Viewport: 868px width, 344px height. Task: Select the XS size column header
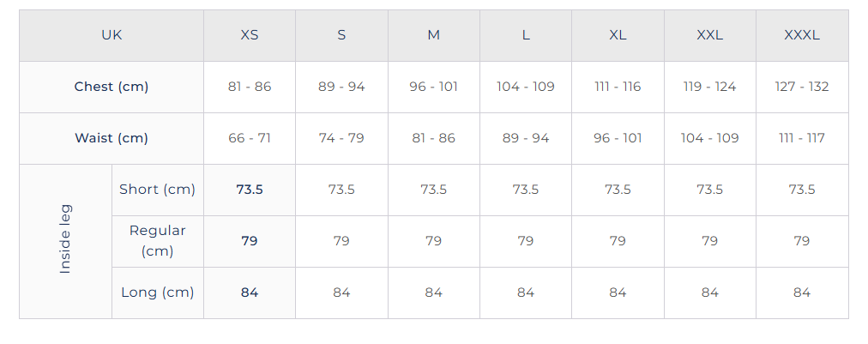click(250, 35)
